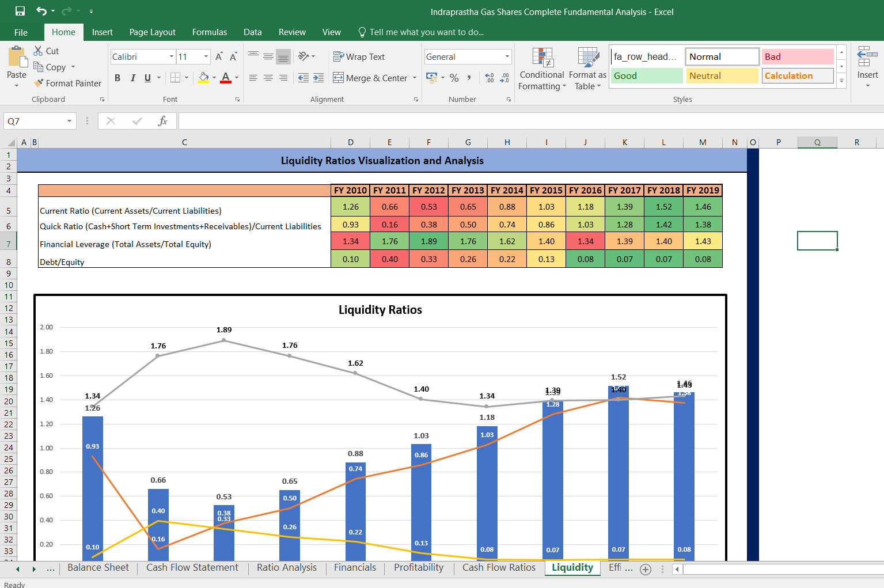
Task: Open Merge & Center dropdown arrow
Action: (x=415, y=78)
